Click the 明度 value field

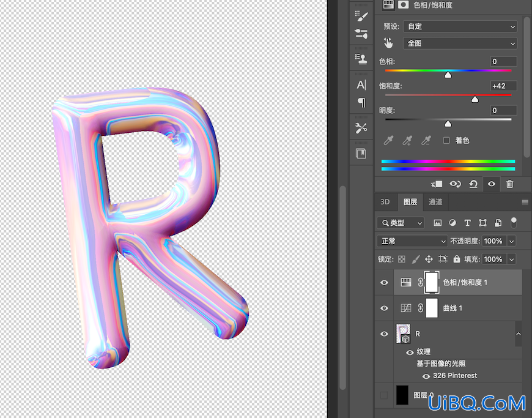(x=503, y=110)
